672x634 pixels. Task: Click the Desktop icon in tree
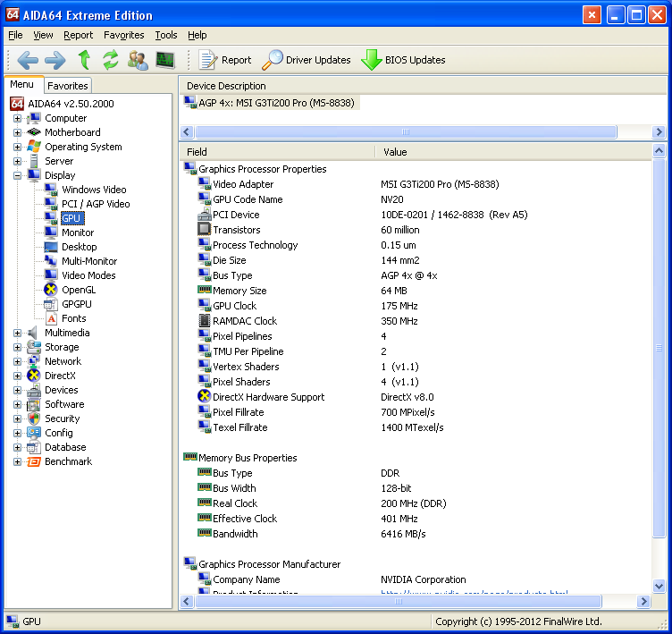tap(51, 247)
